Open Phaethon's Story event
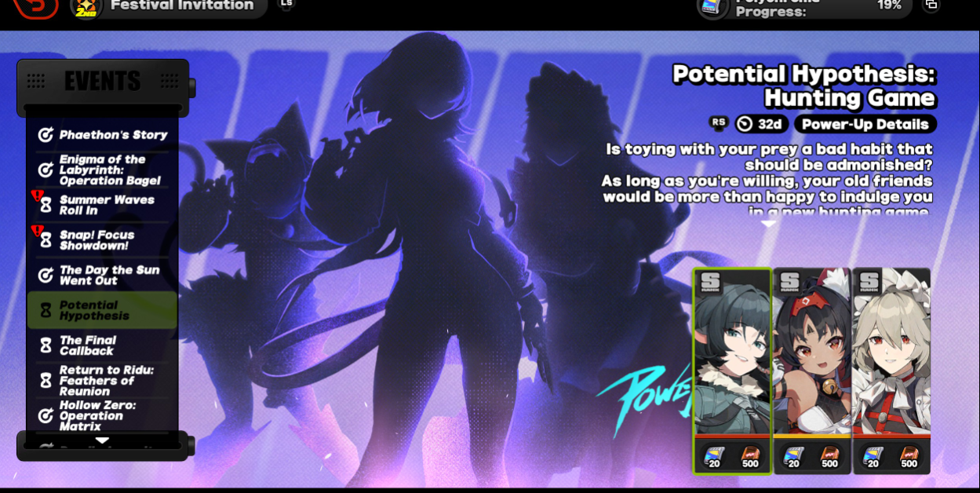The width and height of the screenshot is (980, 493). [102, 134]
